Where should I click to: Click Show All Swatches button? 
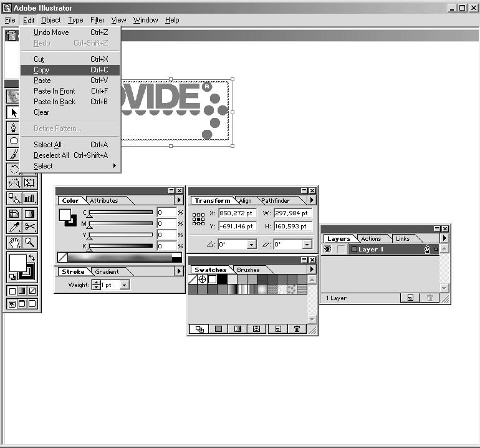pyautogui.click(x=199, y=329)
